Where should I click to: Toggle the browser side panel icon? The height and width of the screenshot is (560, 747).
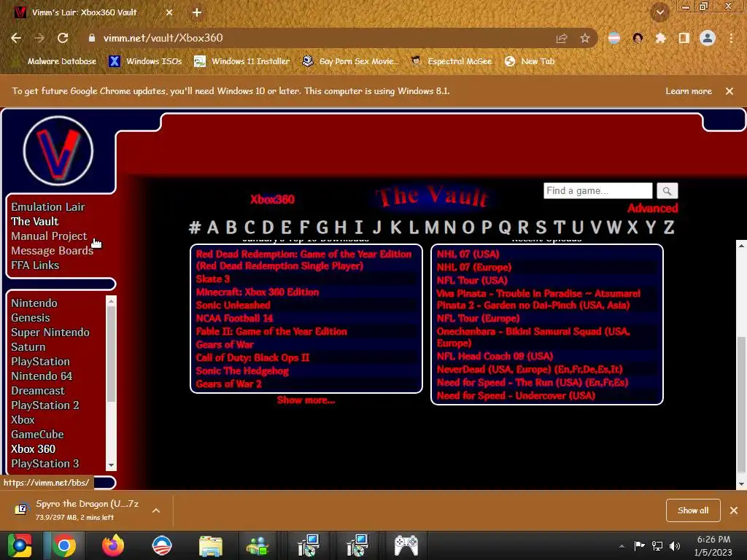point(684,38)
